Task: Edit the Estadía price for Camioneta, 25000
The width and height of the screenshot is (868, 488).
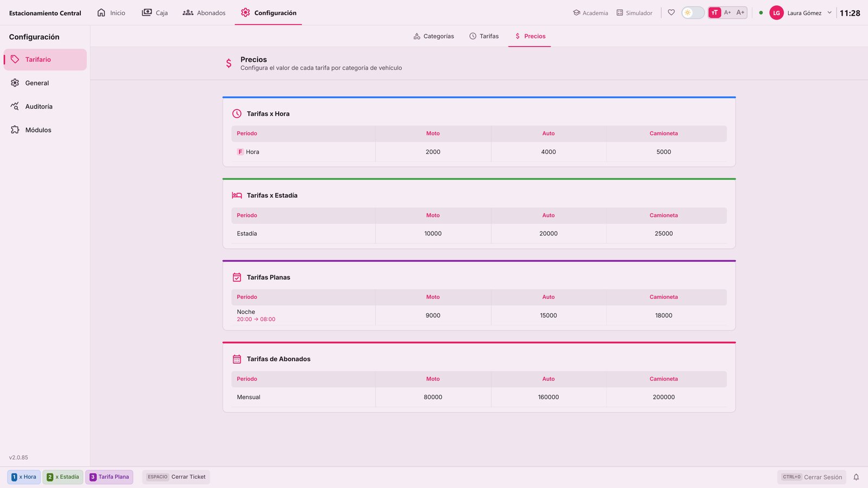Action: pos(663,234)
